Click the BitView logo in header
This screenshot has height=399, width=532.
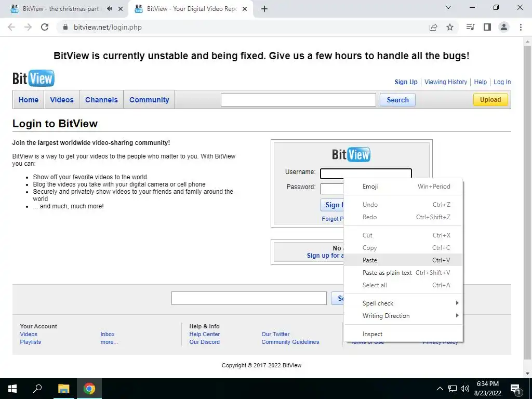pyautogui.click(x=33, y=78)
